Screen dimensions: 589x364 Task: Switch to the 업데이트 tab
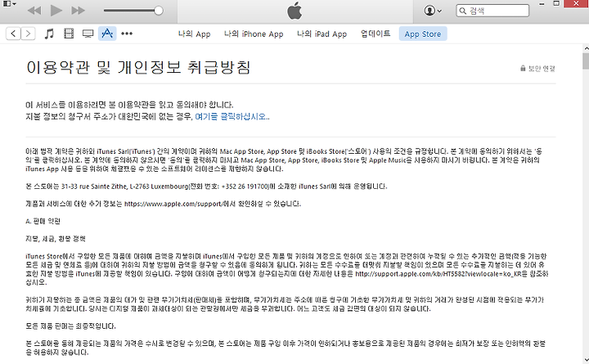375,34
